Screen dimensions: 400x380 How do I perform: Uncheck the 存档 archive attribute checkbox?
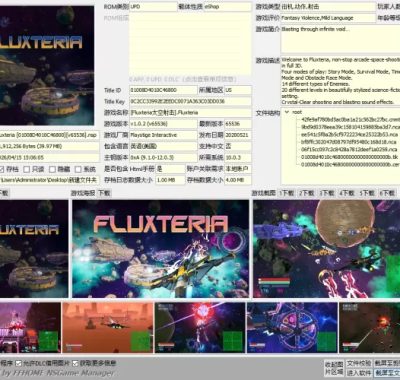tap(2, 169)
